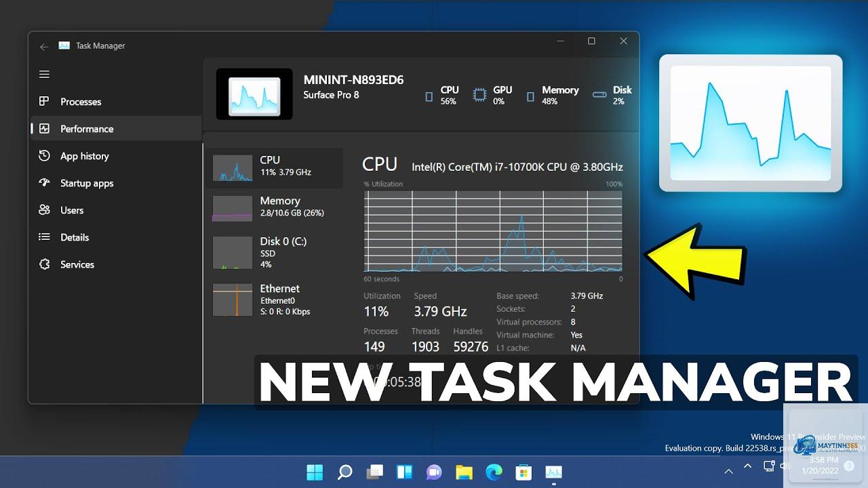Open the Processes page
Image resolution: width=868 pixels, height=488 pixels.
pos(115,102)
